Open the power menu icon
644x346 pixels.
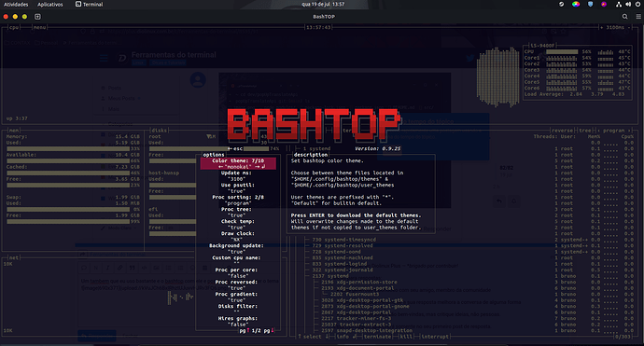coord(637,4)
